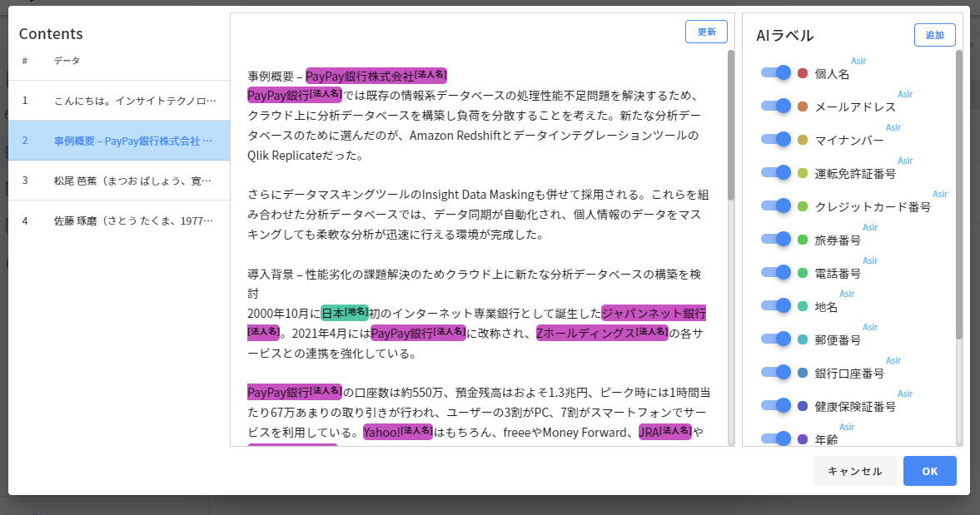Toggle the 地名 label switch

pyautogui.click(x=776, y=305)
